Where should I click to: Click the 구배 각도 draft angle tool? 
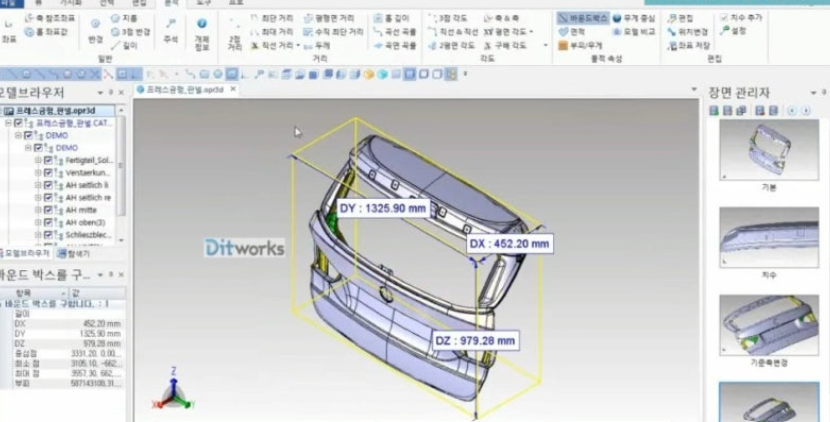tap(506, 46)
